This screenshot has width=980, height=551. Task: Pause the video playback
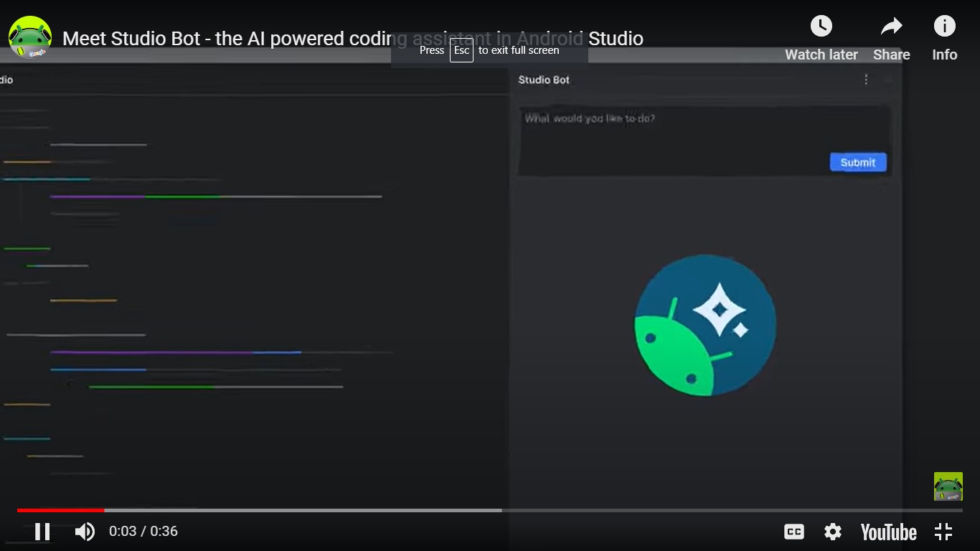pyautogui.click(x=42, y=532)
